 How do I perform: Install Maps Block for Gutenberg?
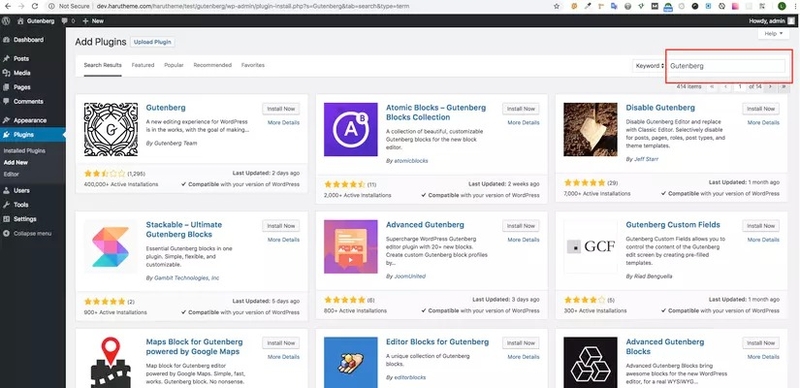click(281, 343)
